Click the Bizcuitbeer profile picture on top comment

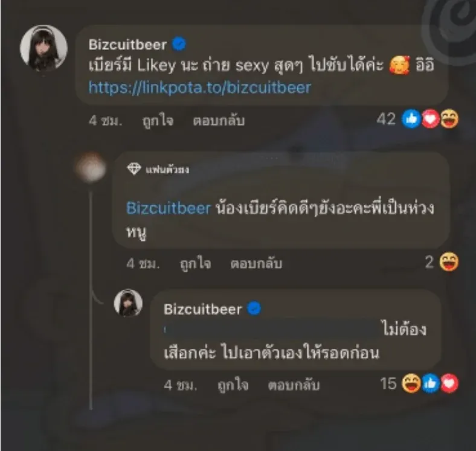43,48
